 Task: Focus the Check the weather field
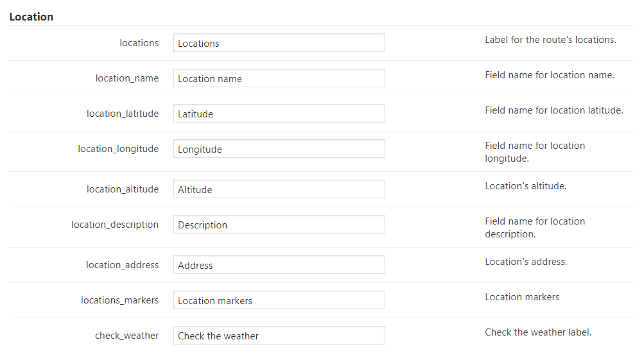(279, 336)
